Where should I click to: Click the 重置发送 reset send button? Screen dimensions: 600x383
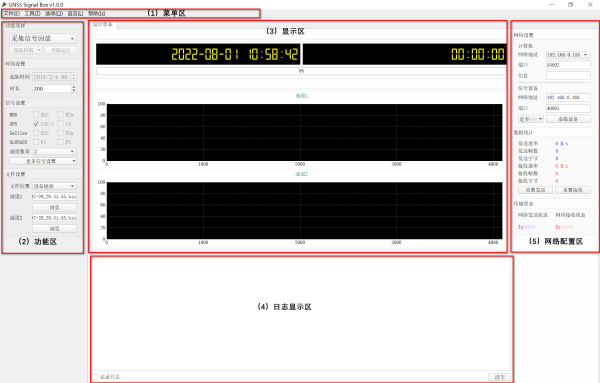coord(535,190)
